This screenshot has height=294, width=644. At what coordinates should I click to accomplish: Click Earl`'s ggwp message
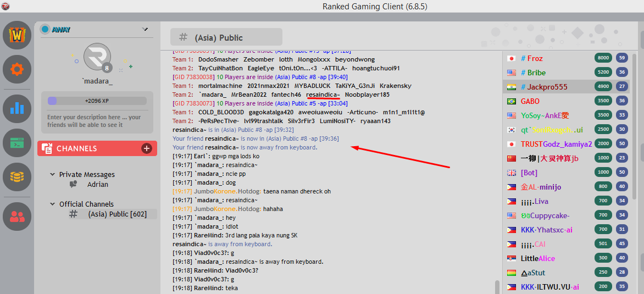tap(216, 156)
